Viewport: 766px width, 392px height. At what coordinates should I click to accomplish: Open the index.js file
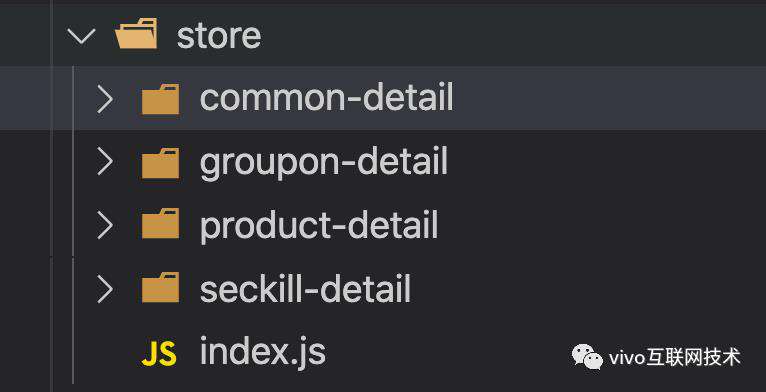(x=263, y=352)
